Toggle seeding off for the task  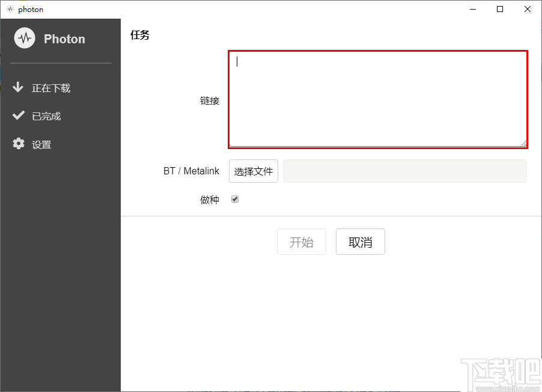click(x=234, y=198)
